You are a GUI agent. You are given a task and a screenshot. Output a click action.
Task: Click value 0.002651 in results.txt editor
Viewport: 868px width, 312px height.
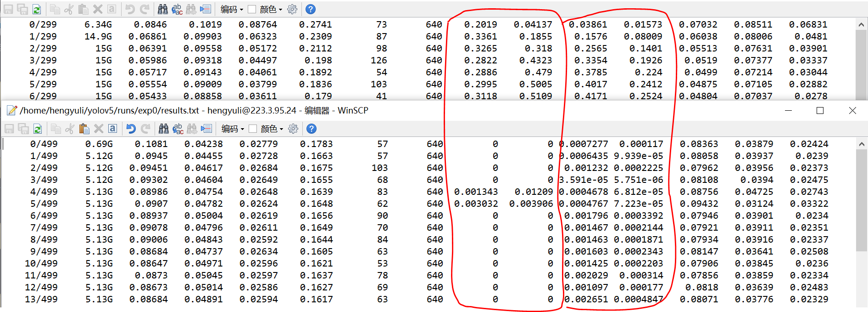click(x=586, y=299)
